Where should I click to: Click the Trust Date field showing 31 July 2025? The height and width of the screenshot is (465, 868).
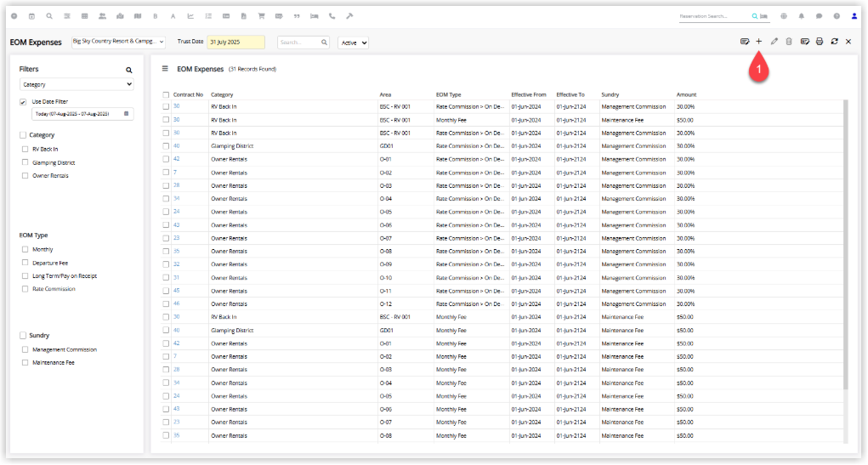coord(235,42)
